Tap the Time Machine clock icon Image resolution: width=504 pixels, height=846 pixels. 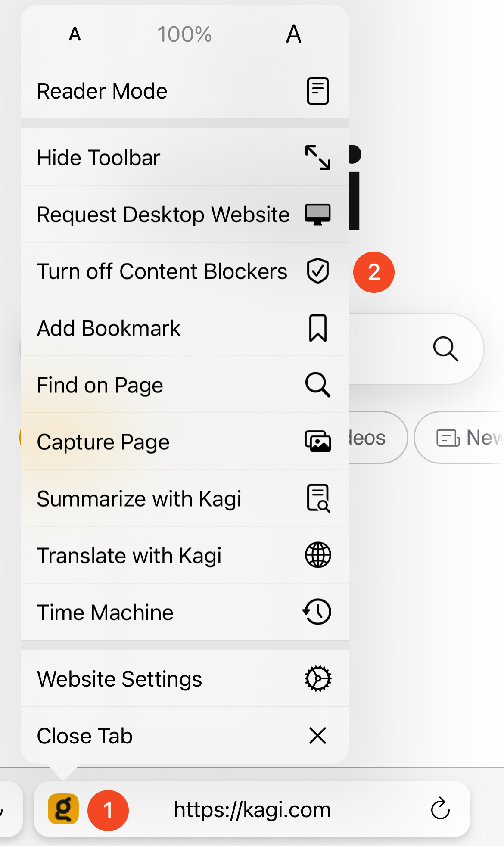point(317,612)
